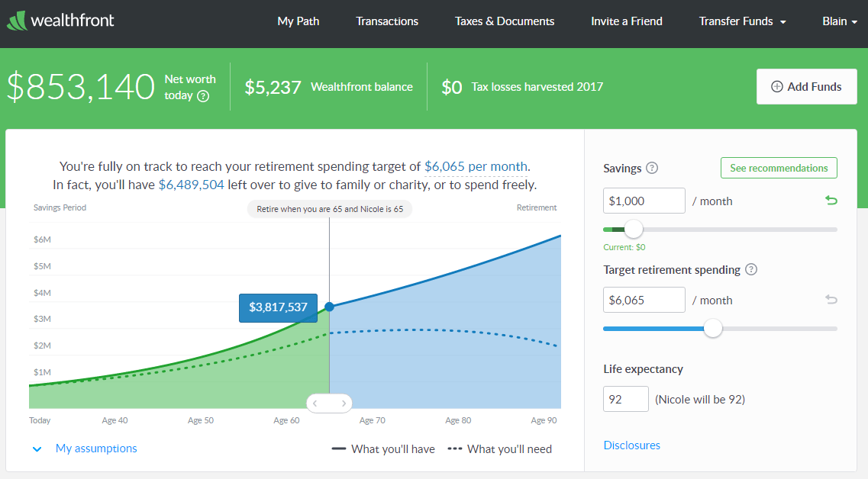Viewport: 868px width, 479px height.
Task: Click the $6,489,504 left over link
Action: point(192,185)
